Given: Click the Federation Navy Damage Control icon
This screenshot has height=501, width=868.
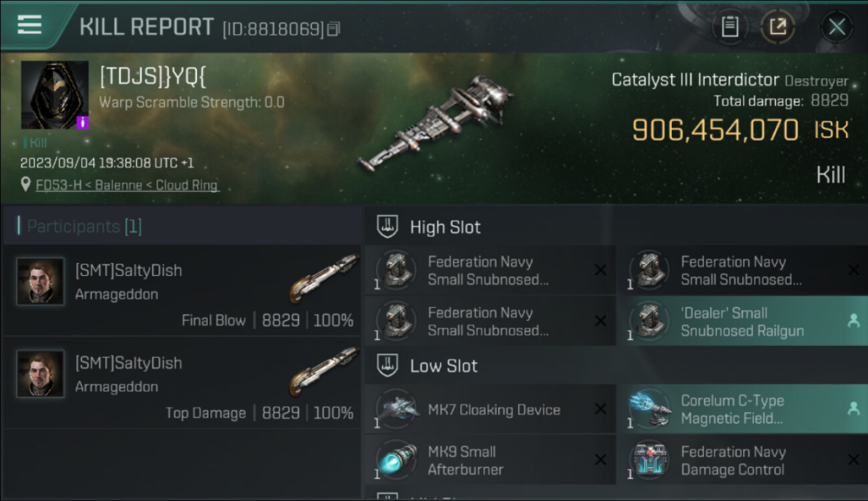Looking at the screenshot, I should (x=649, y=460).
